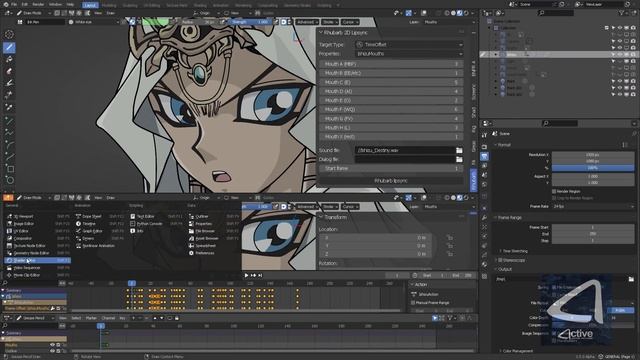The height and width of the screenshot is (360, 640).
Task: Open the Target Type dropdown
Action: 409,44
